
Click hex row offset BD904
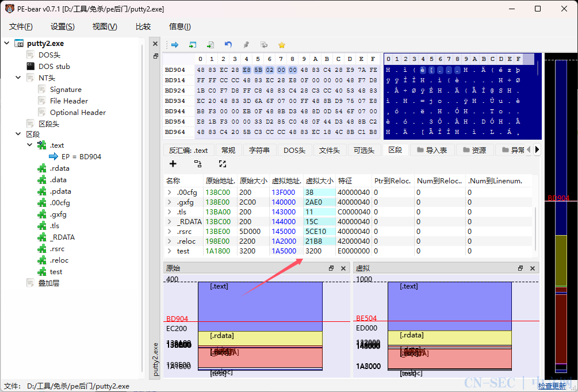coord(175,70)
